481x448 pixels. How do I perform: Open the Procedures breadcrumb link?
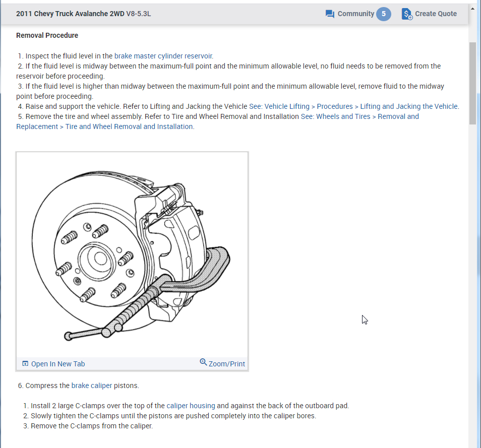(335, 106)
